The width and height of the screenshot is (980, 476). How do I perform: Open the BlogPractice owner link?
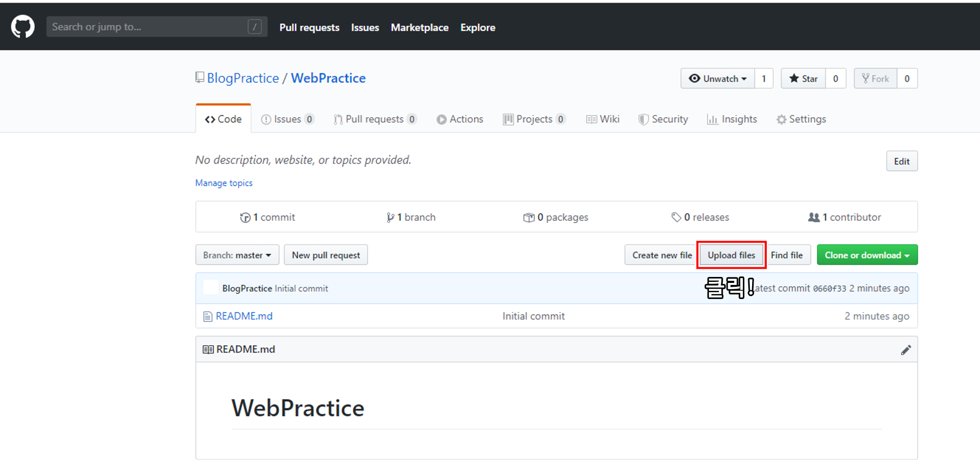pyautogui.click(x=243, y=78)
